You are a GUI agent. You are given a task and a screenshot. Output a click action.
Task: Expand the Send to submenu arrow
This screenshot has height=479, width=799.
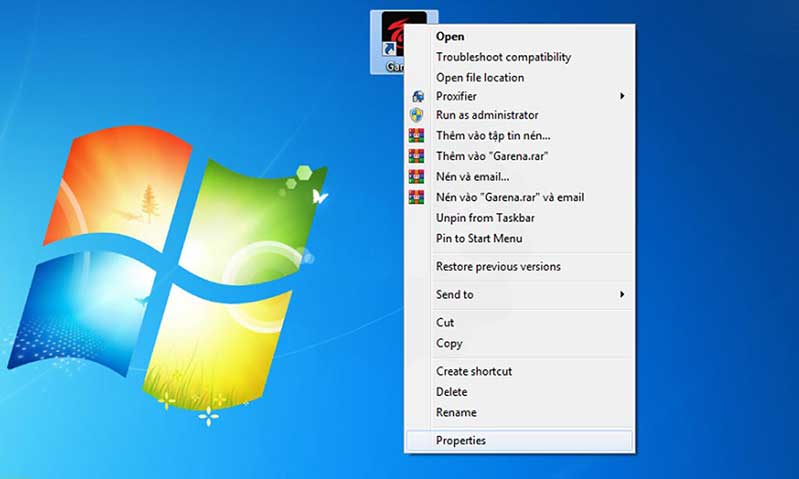click(x=622, y=294)
